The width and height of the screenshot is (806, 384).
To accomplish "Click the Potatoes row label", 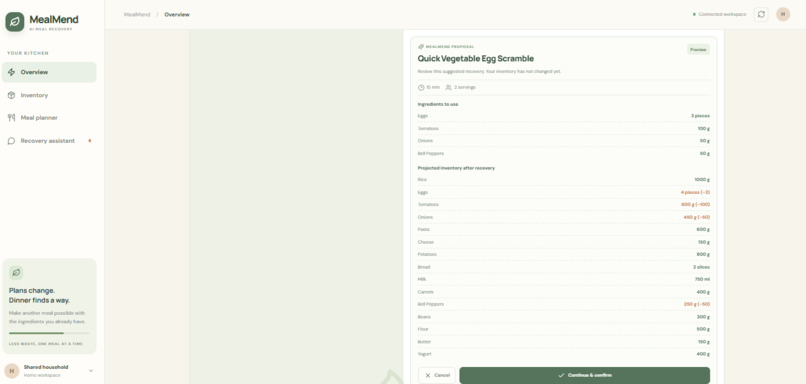I will click(427, 254).
